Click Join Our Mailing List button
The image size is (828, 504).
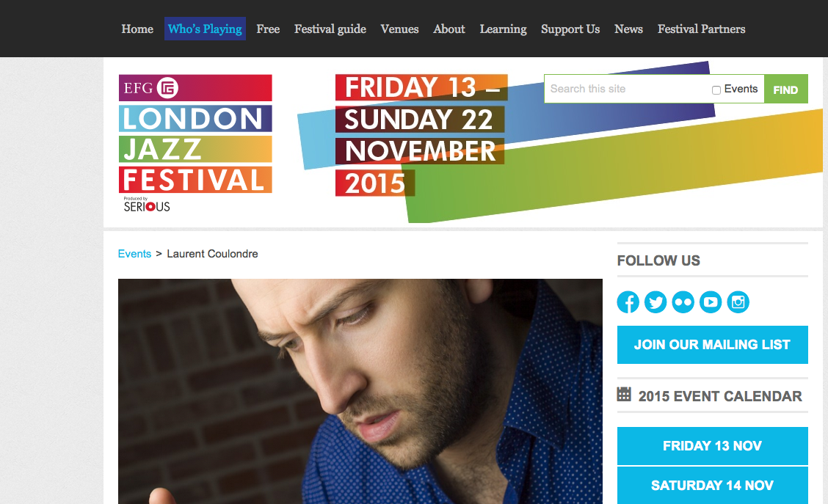pos(712,345)
